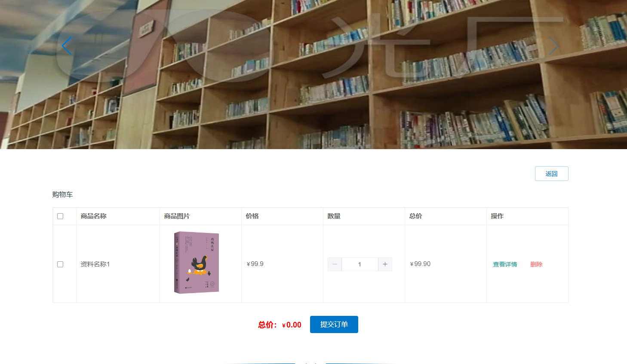The width and height of the screenshot is (627, 364).
Task: Go to previous carousel slide arrow
Action: (x=67, y=46)
